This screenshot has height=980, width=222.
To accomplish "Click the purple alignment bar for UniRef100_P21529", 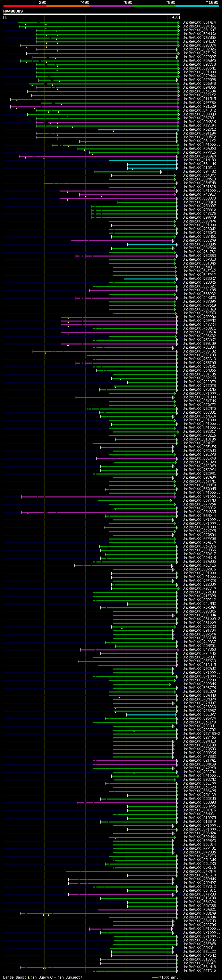I will tap(94, 107).
